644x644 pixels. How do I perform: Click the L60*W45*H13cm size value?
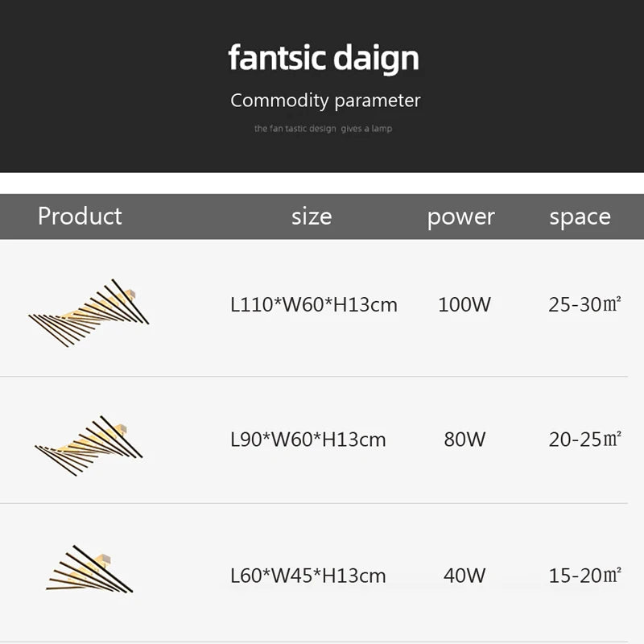click(308, 576)
